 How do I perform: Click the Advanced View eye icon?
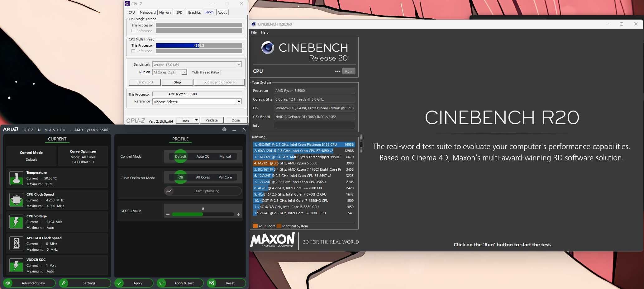tap(8, 283)
